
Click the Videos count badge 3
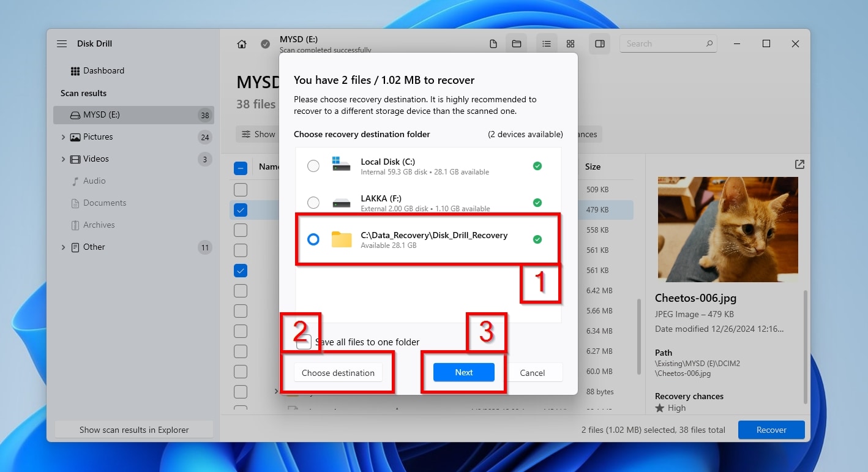[x=205, y=159]
